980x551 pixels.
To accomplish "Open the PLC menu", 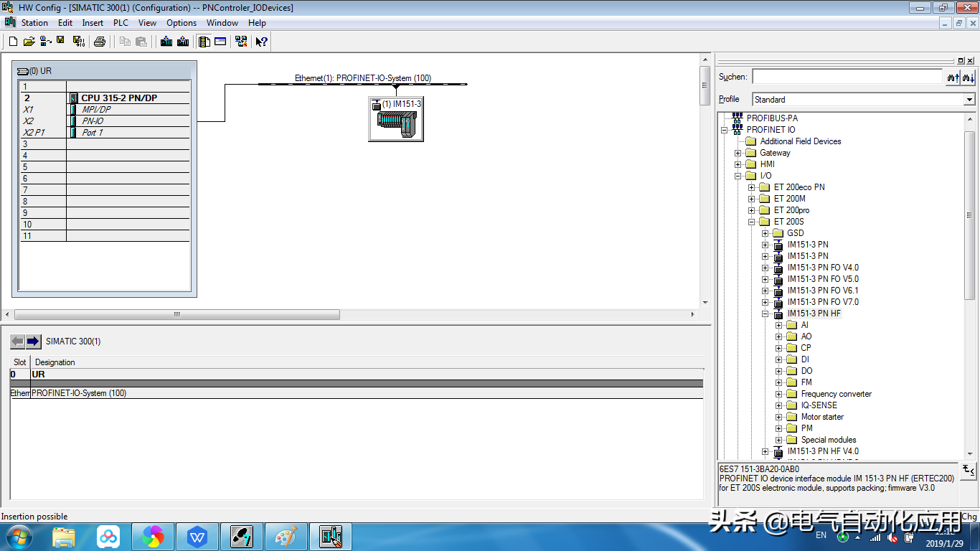I will pos(121,23).
